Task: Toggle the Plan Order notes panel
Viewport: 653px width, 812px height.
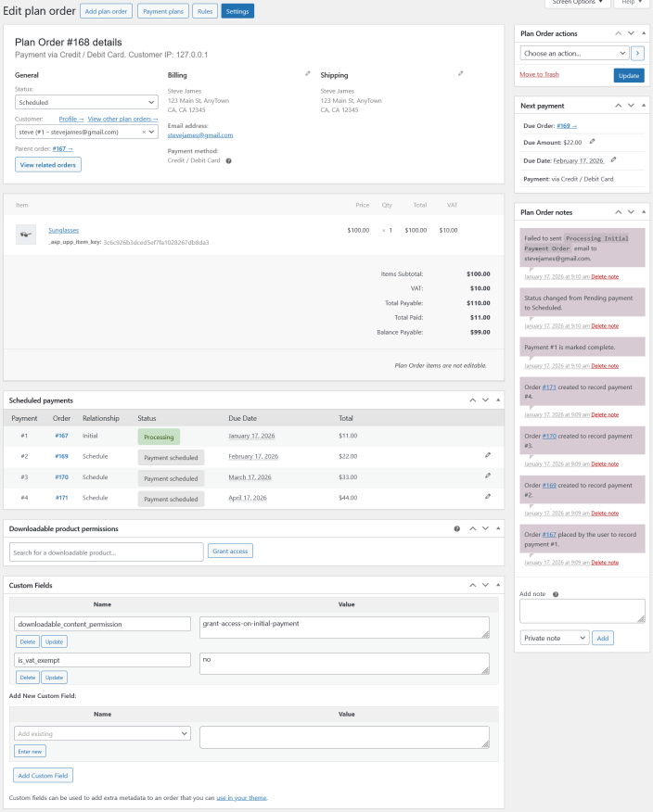Action: click(643, 212)
